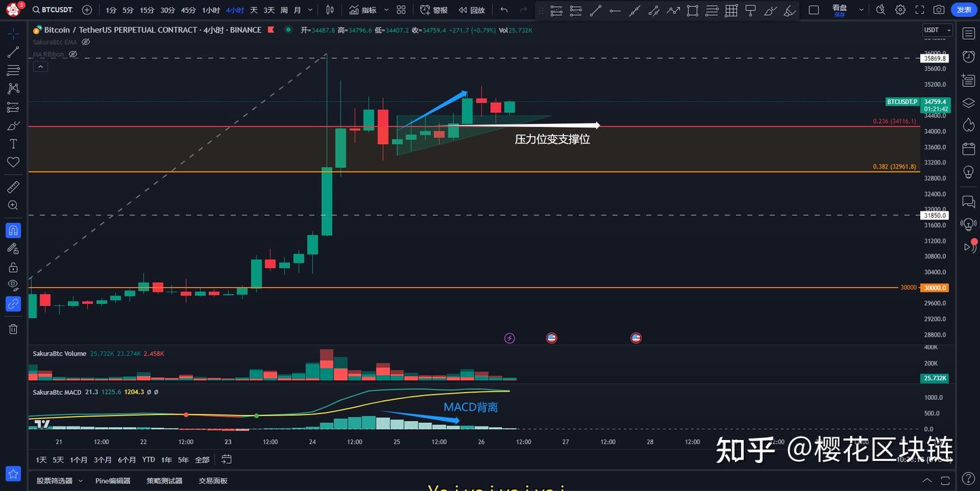Open the go-to-date calendar icon
980x491 pixels.
(x=227, y=460)
